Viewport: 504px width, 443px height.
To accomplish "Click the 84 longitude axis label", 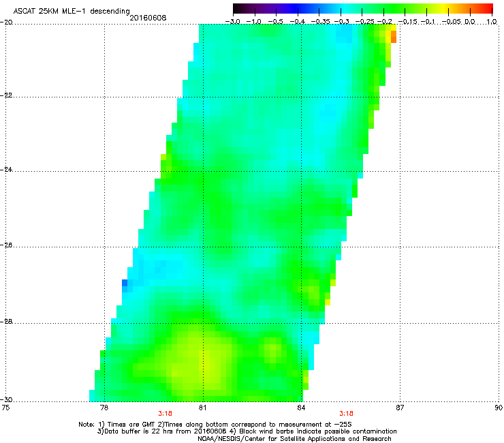I will 301,408.
